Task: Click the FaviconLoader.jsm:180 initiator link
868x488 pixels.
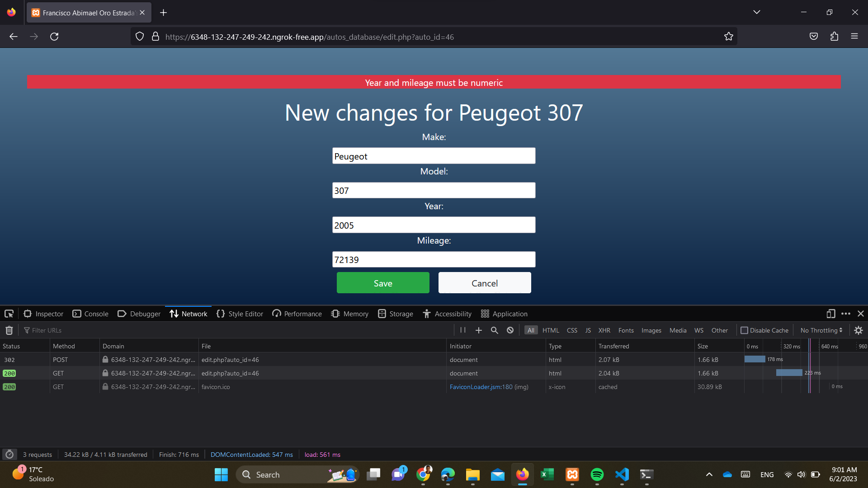Action: coord(481,387)
